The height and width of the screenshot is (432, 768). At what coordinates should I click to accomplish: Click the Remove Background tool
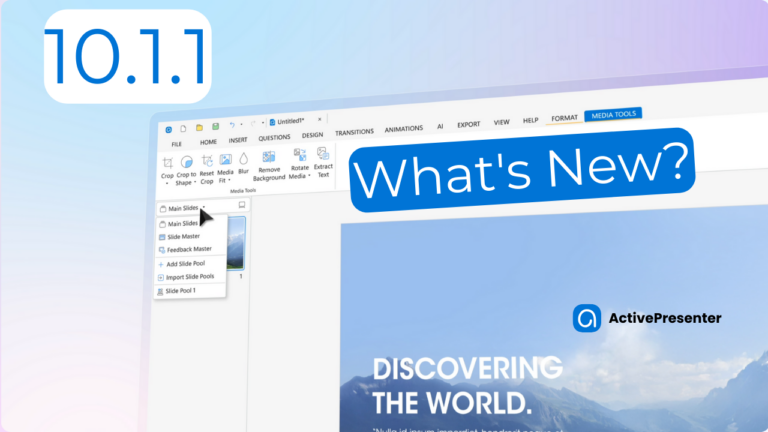pos(269,166)
